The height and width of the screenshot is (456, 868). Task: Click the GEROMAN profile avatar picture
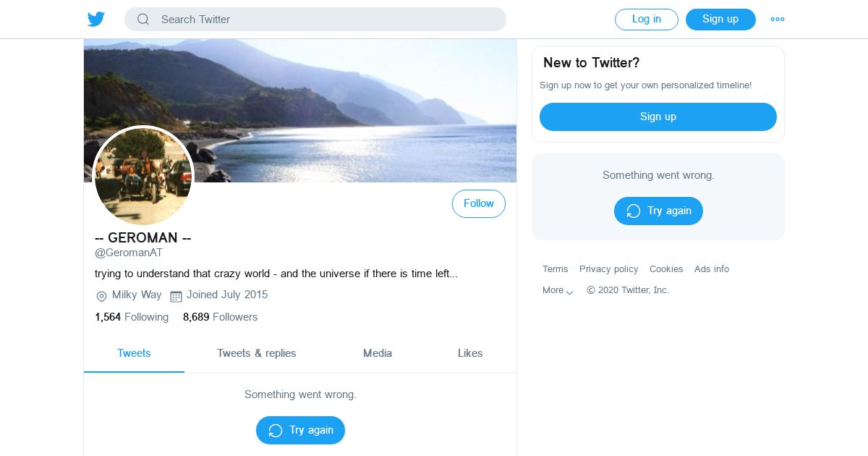(144, 176)
